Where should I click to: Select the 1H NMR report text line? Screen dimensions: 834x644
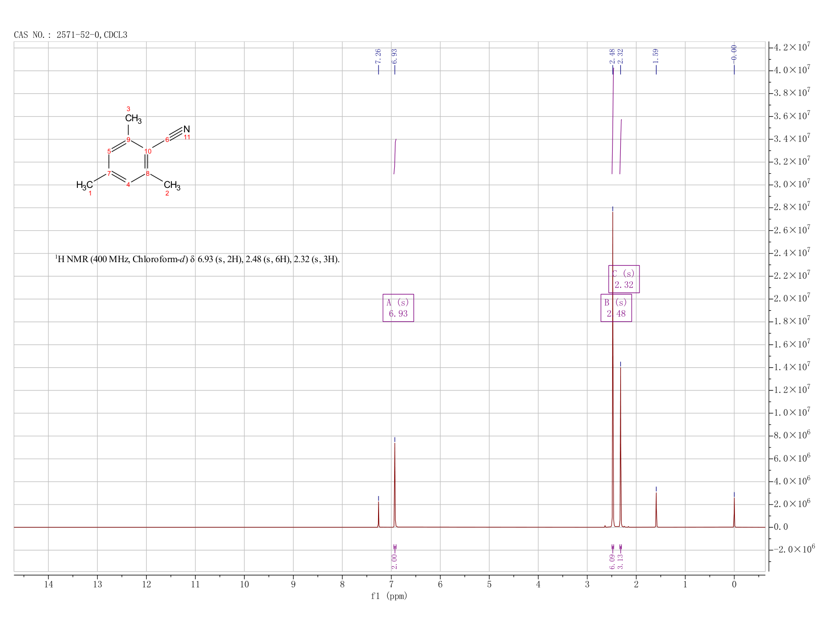[x=198, y=260]
